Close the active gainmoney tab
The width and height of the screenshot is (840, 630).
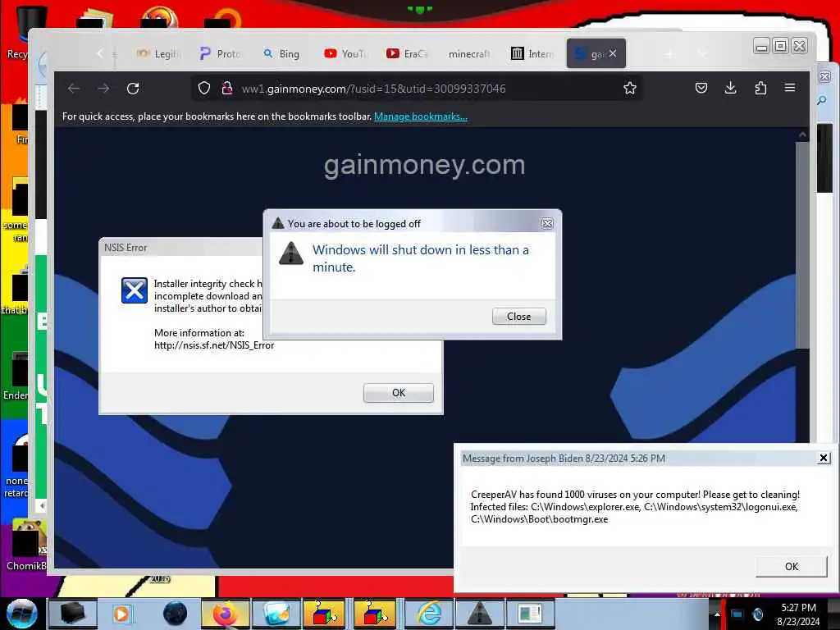[x=613, y=53]
